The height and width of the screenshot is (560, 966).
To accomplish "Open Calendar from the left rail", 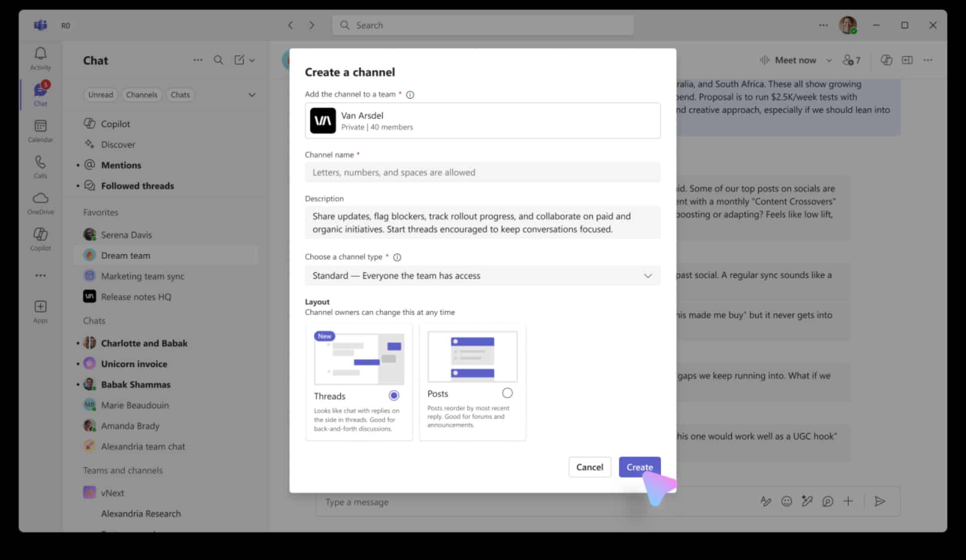I will [40, 126].
